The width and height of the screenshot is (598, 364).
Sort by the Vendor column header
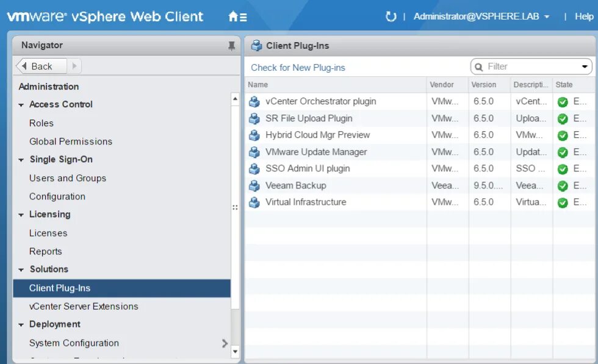447,85
